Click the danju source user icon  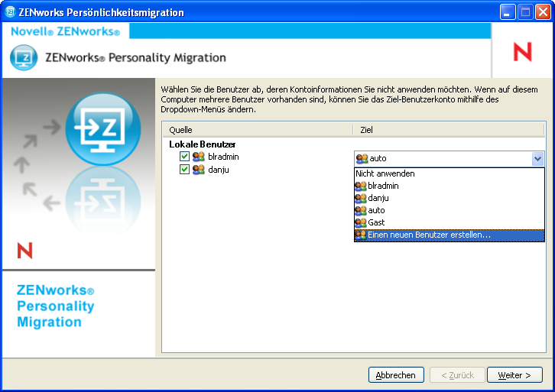coord(199,170)
